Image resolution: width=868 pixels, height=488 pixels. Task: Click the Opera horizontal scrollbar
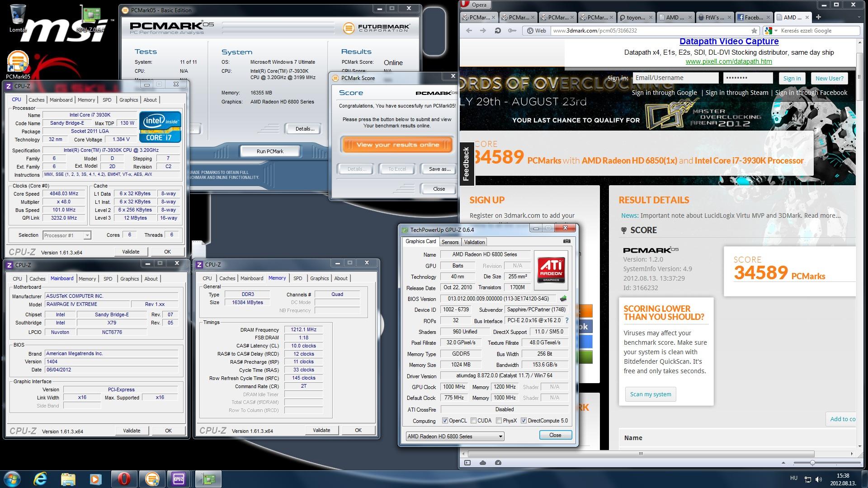641,454
